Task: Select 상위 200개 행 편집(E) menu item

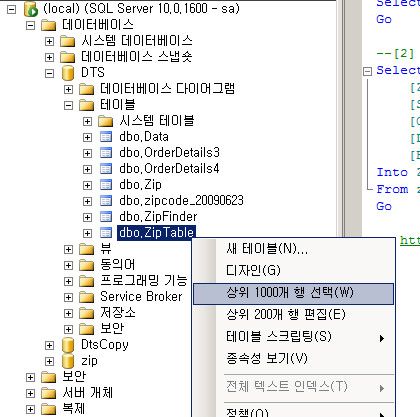Action: pyautogui.click(x=293, y=315)
